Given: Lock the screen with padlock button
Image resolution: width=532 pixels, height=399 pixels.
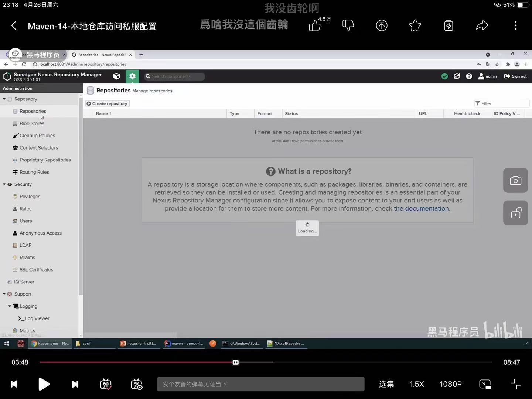Looking at the screenshot, I should coord(515,213).
